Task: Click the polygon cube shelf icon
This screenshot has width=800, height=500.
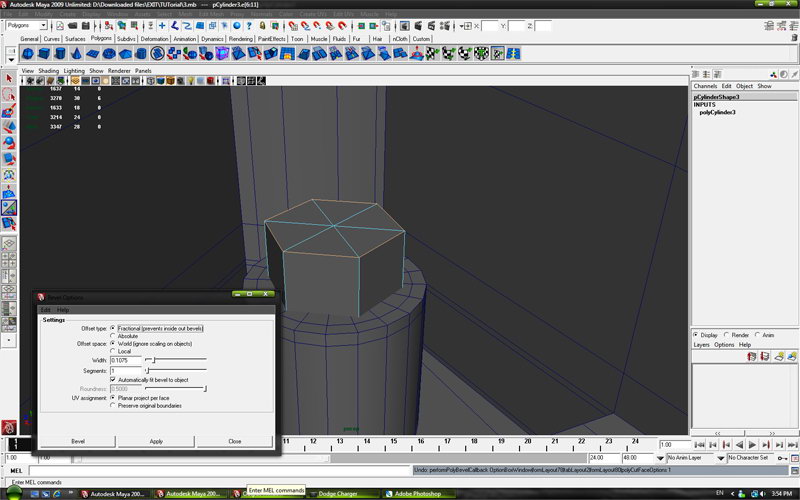Action: tap(46, 54)
